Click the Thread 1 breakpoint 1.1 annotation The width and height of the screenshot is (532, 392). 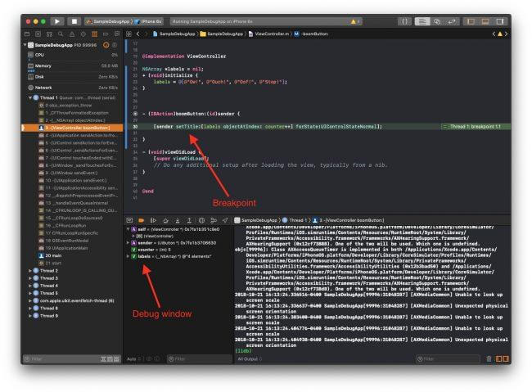coord(475,127)
